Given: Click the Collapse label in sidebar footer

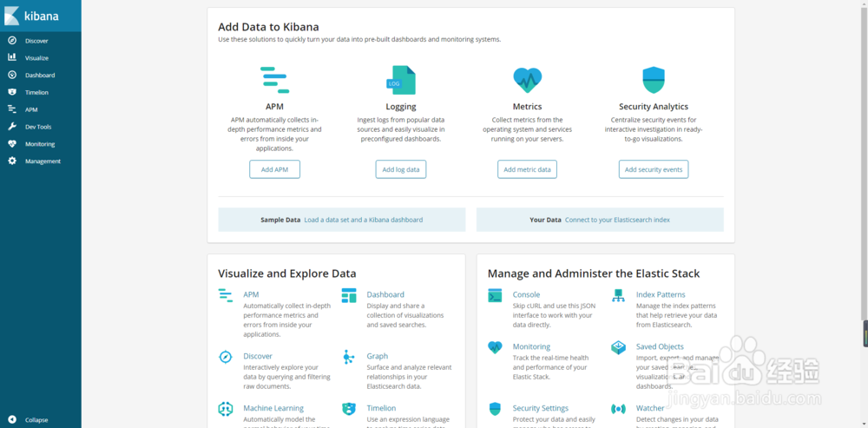Looking at the screenshot, I should tap(36, 420).
